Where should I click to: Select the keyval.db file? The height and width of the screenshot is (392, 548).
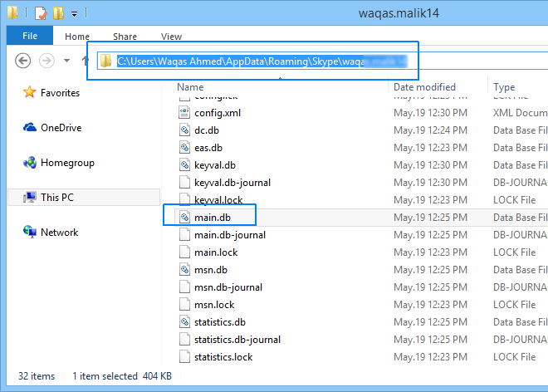tap(215, 165)
